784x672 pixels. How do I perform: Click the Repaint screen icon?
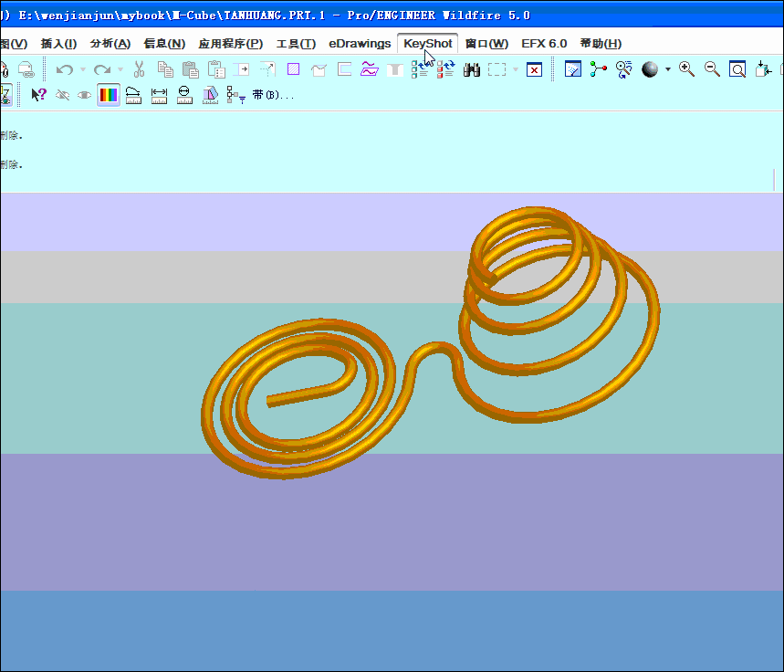[x=572, y=69]
